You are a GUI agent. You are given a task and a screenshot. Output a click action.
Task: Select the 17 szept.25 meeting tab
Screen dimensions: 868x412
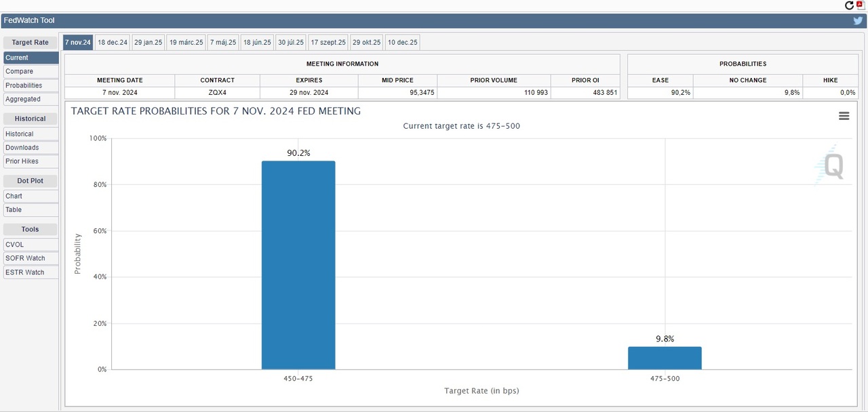click(328, 42)
